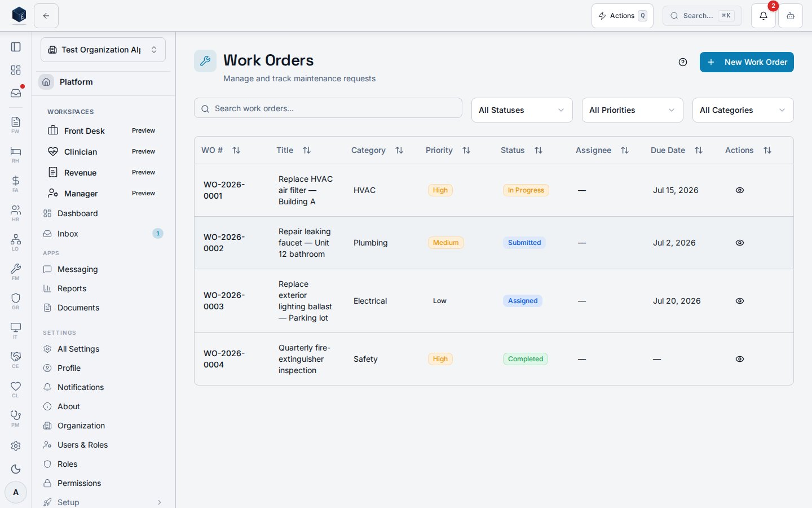Open the CE handshake module icon

click(16, 360)
